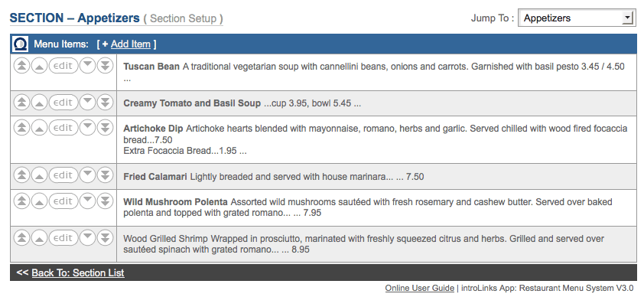Move Tuscan Bean item to bottom

[x=105, y=66]
